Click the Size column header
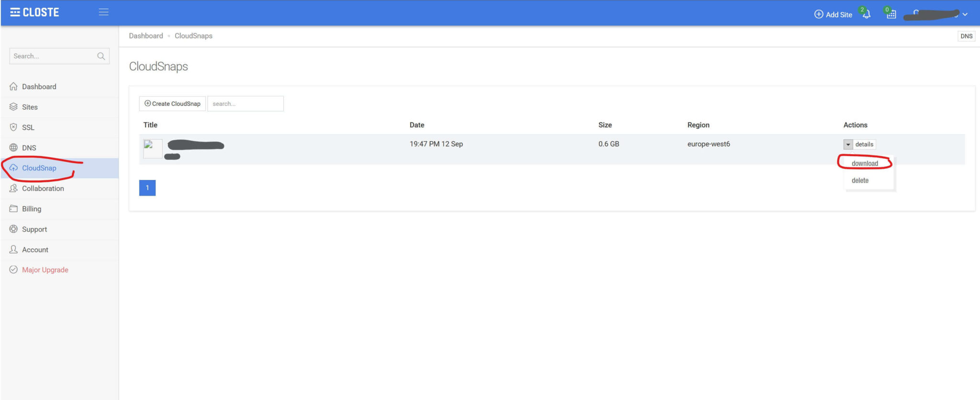980x400 pixels. pos(605,125)
